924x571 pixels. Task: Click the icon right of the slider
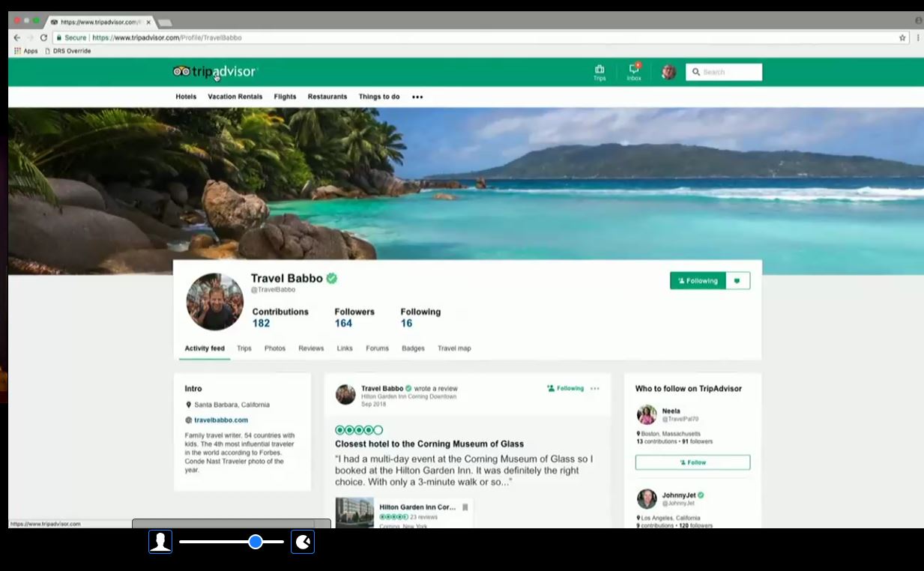click(303, 542)
